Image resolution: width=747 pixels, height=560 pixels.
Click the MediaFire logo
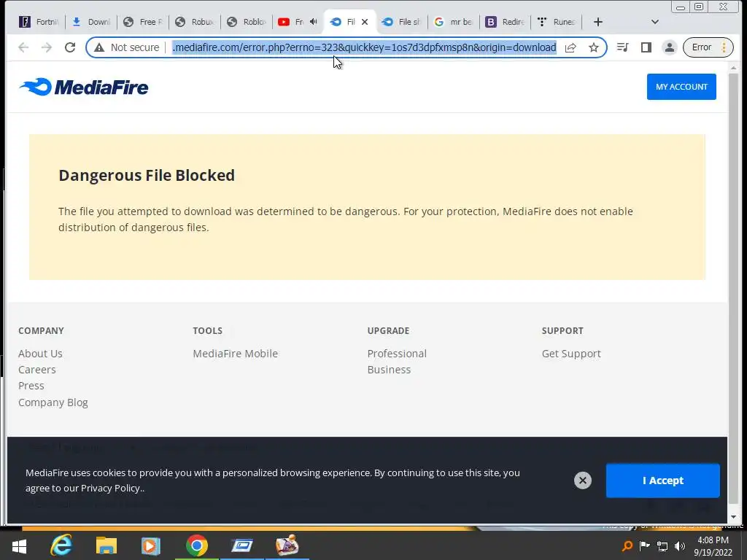84,87
